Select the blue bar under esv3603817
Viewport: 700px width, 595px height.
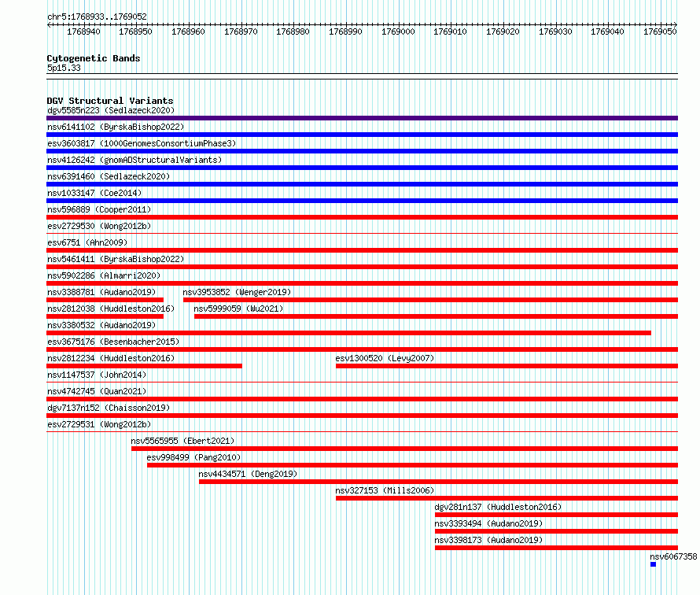(x=362, y=151)
